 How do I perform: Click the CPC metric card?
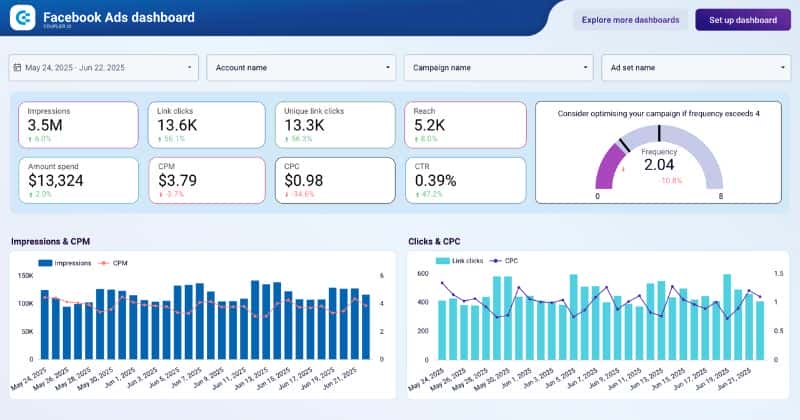[335, 180]
